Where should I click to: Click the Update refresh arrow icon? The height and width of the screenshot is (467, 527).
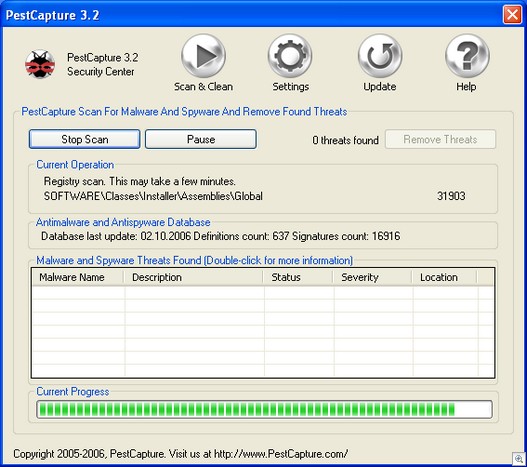(380, 56)
